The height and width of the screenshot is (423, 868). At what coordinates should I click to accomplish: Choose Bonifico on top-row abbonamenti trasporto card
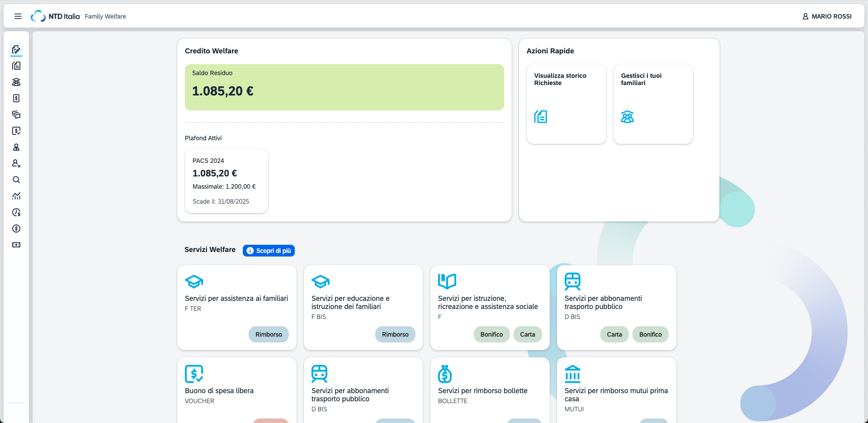point(651,334)
